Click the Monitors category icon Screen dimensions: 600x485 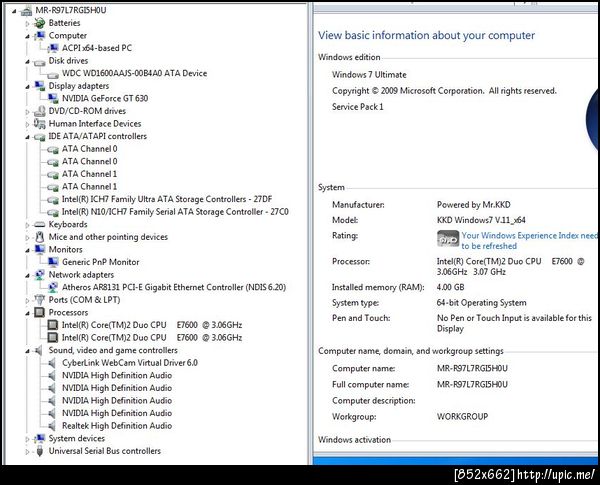click(x=39, y=250)
